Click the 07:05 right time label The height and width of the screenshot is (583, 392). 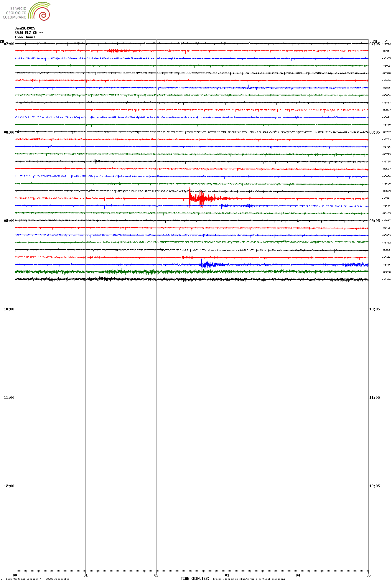(x=374, y=44)
